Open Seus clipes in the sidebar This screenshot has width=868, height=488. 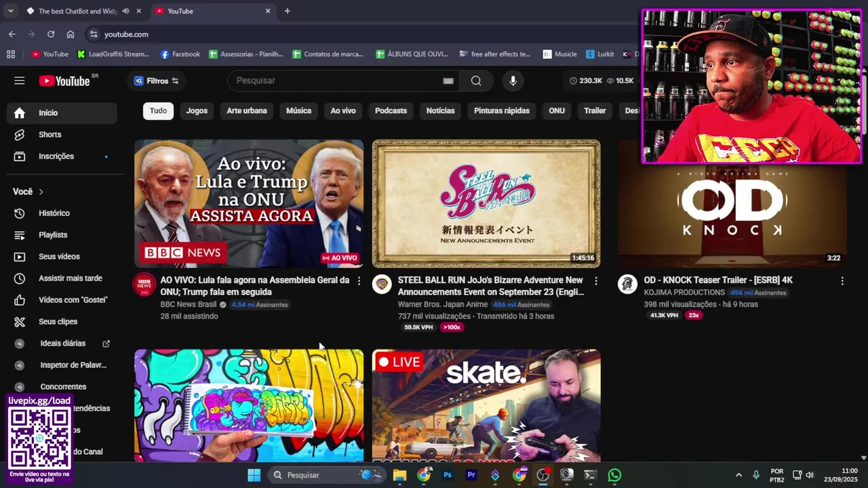coord(62,322)
